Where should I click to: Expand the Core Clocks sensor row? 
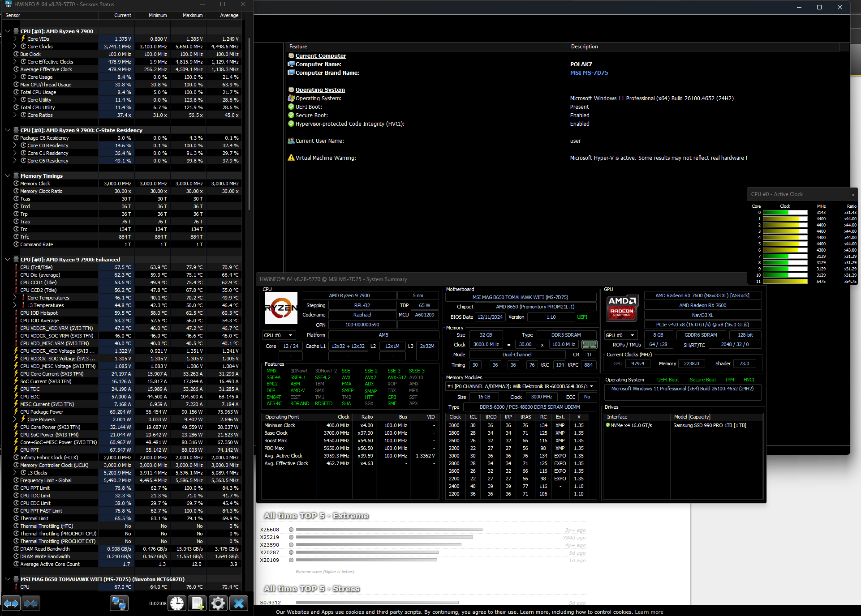coord(15,47)
